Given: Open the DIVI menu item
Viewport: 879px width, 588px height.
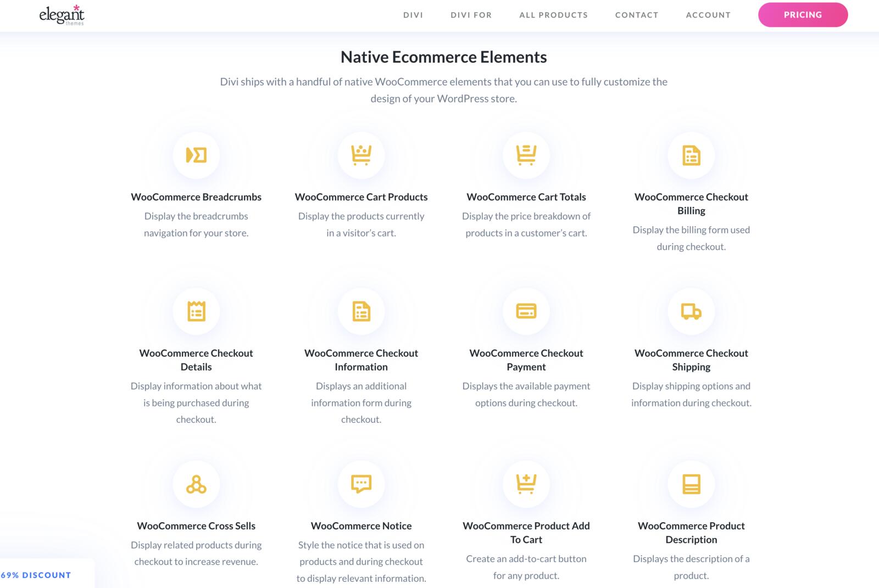Looking at the screenshot, I should pos(413,15).
